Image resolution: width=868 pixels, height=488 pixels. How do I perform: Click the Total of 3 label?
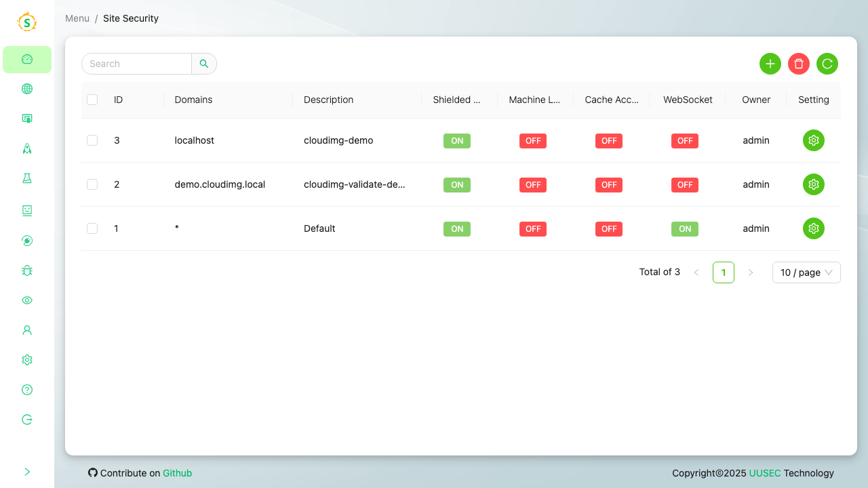point(659,272)
